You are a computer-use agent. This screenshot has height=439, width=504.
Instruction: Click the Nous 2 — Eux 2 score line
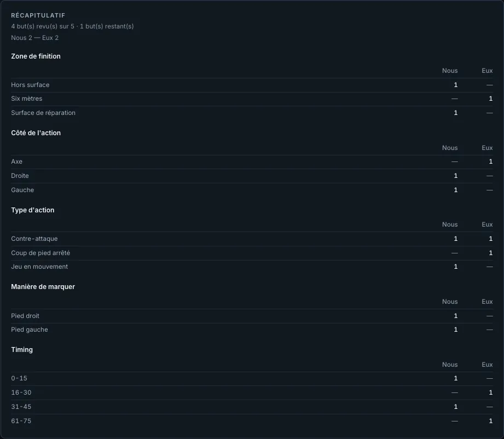(34, 38)
